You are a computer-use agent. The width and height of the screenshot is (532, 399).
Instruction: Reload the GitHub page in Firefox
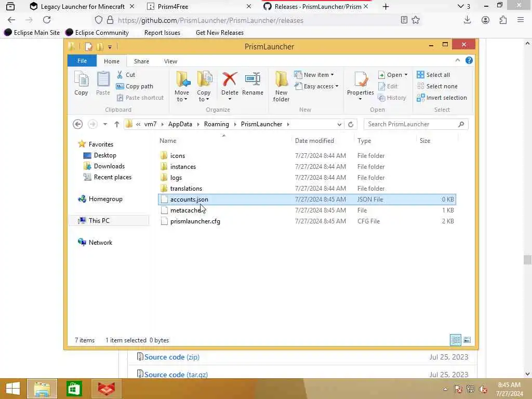click(x=47, y=20)
